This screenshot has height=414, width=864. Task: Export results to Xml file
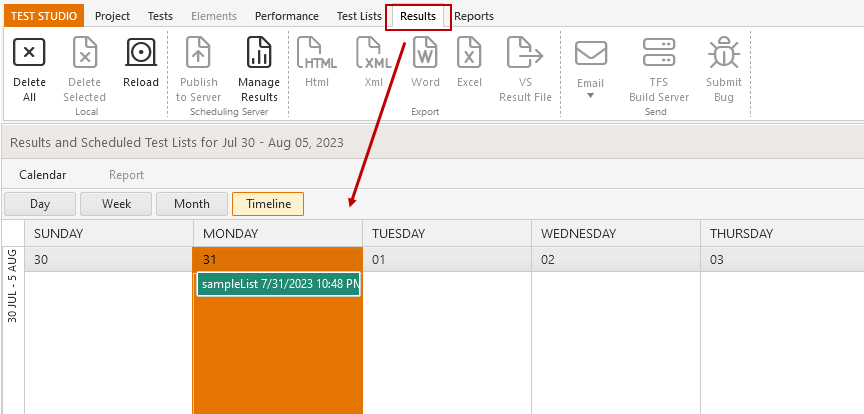coord(374,52)
